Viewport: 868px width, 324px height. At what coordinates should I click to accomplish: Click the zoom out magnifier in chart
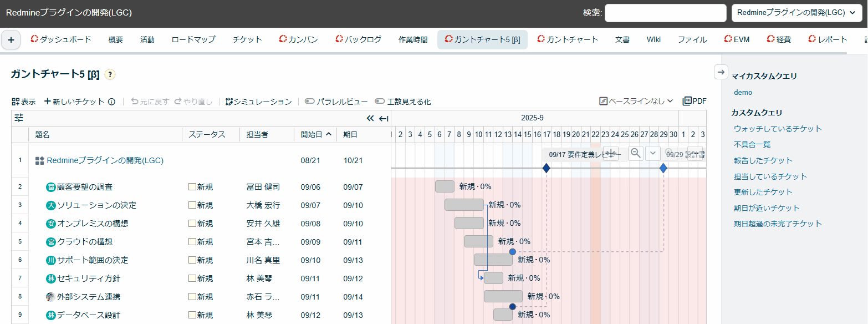pos(636,154)
